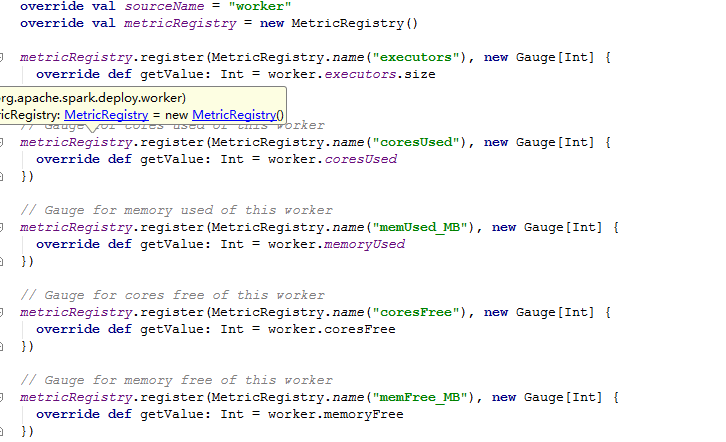Click the identifier sourceName in the first line

164,6
